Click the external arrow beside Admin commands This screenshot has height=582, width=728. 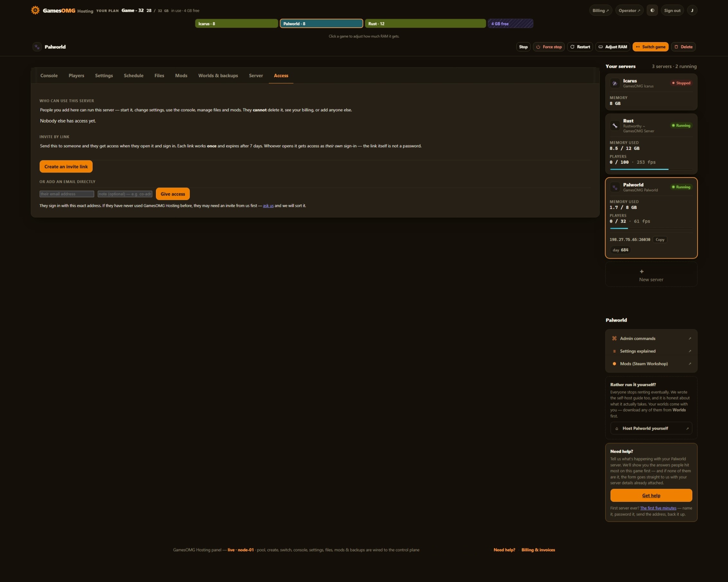coord(690,338)
